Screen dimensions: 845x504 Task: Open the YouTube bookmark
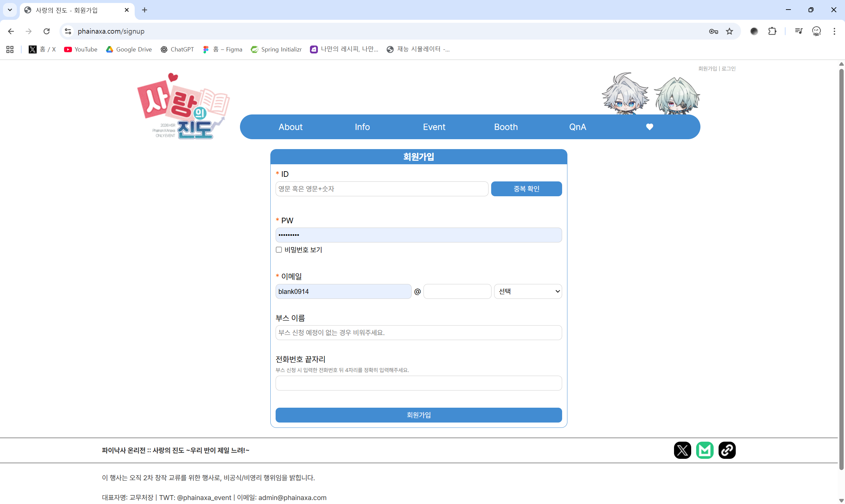coord(81,49)
